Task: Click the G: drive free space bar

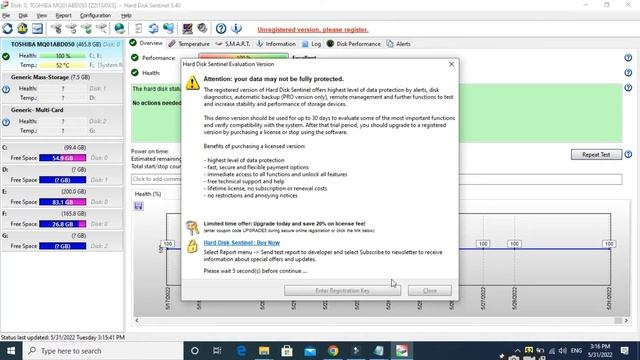Action: pyautogui.click(x=62, y=246)
